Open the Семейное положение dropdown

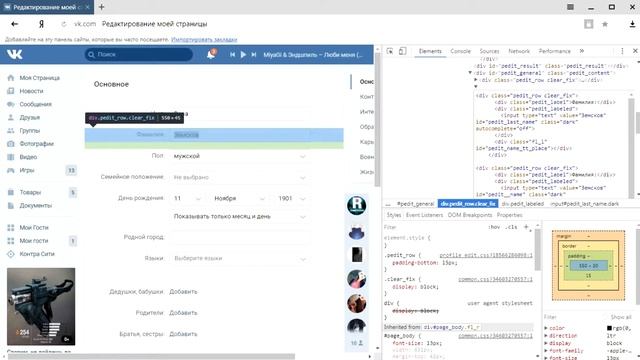point(239,177)
